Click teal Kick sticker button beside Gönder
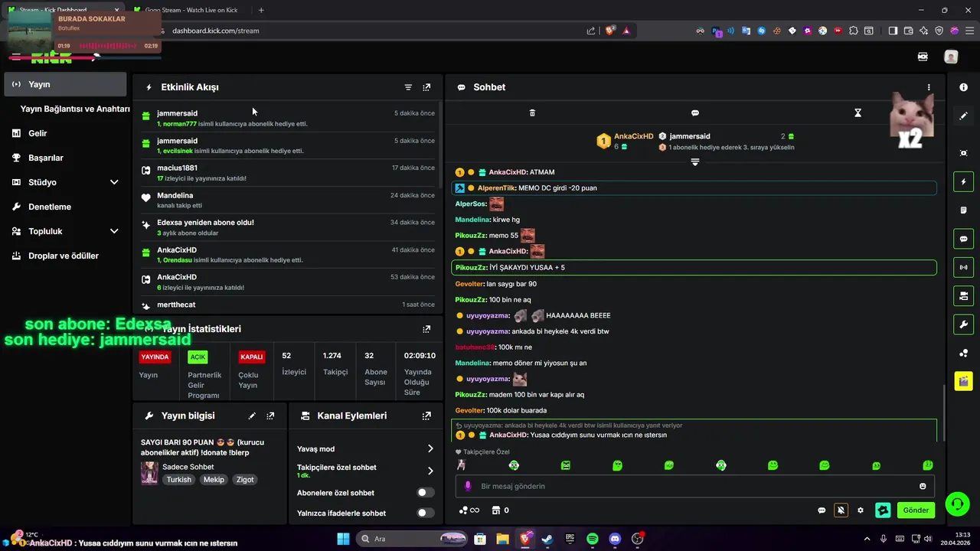980x551 pixels. tap(883, 510)
